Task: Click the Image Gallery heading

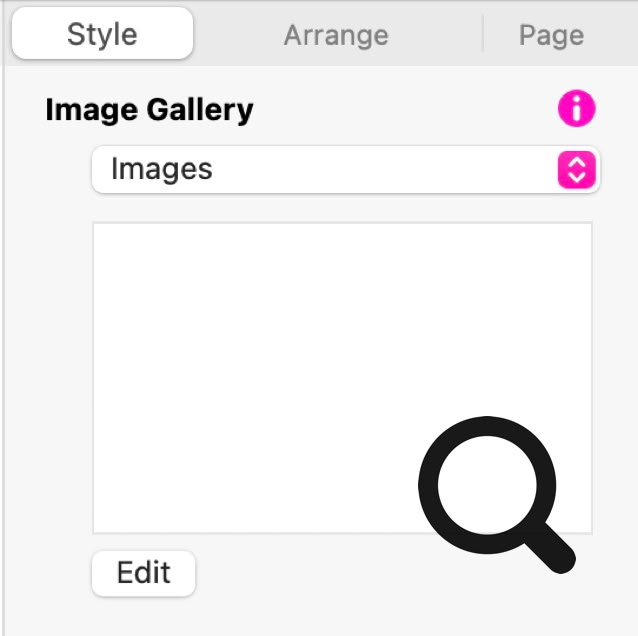Action: tap(150, 109)
